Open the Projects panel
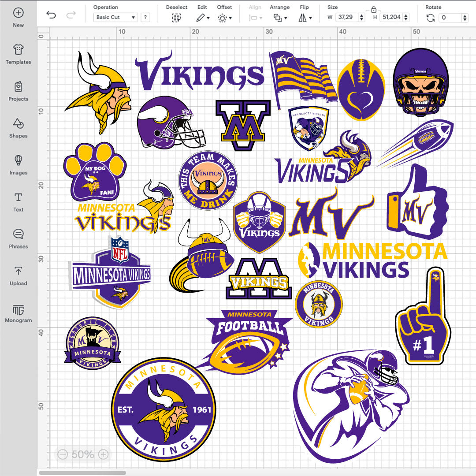476x476 pixels. click(x=18, y=91)
